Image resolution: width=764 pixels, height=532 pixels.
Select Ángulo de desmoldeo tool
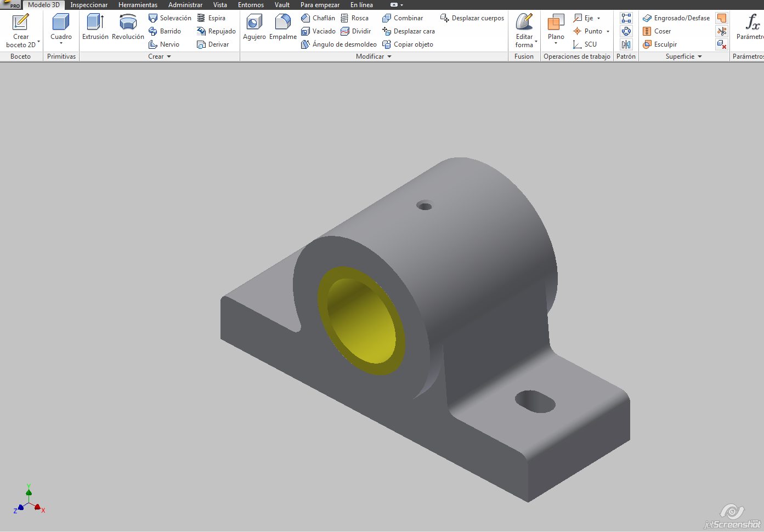pos(339,44)
